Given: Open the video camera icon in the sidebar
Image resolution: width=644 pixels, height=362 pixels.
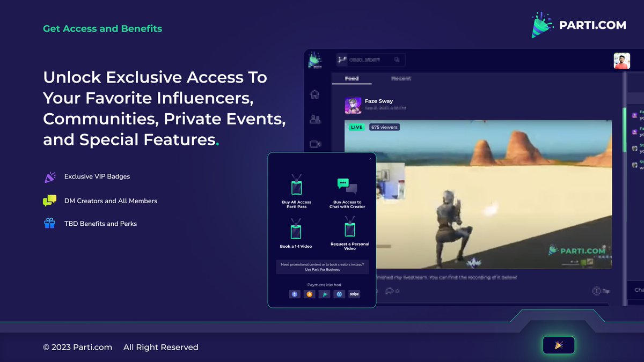Looking at the screenshot, I should (x=315, y=144).
